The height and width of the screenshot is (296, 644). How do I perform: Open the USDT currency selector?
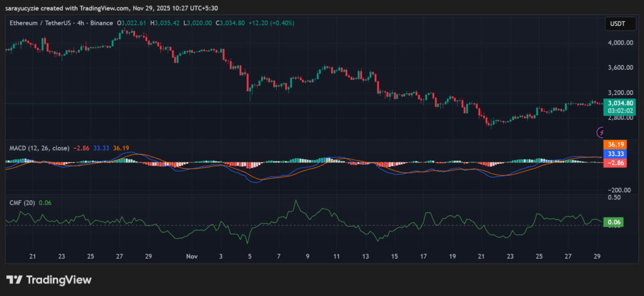coord(616,24)
